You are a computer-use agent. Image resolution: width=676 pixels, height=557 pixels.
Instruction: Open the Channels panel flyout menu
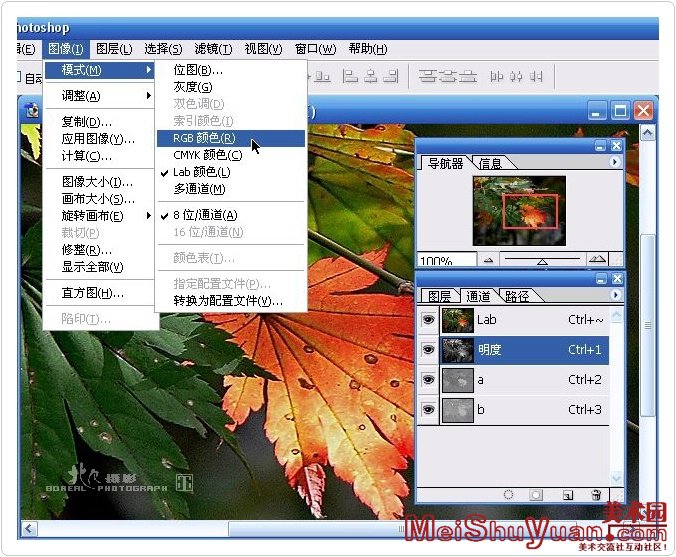point(615,295)
